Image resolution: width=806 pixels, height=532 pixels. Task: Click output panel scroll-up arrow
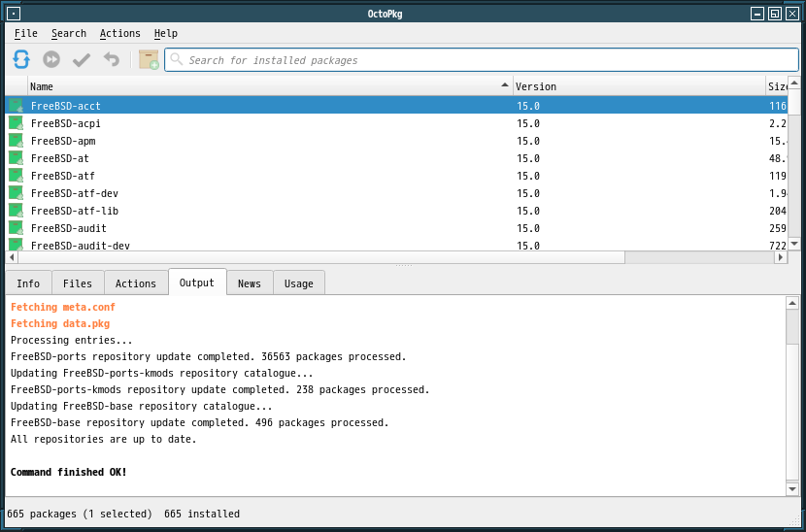pos(792,303)
